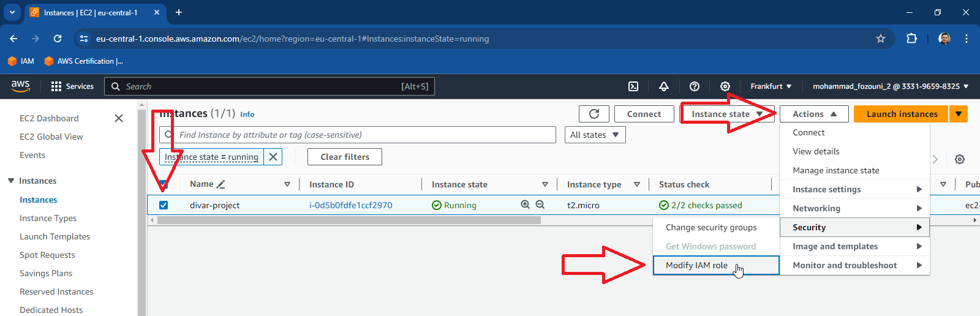980x316 pixels.
Task: Open Launch Templates in sidebar
Action: pos(55,236)
